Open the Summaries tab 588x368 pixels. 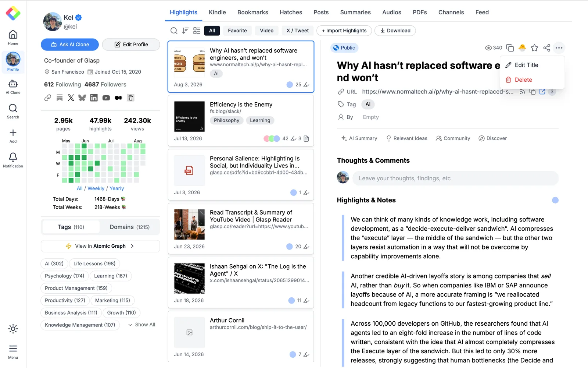point(355,12)
